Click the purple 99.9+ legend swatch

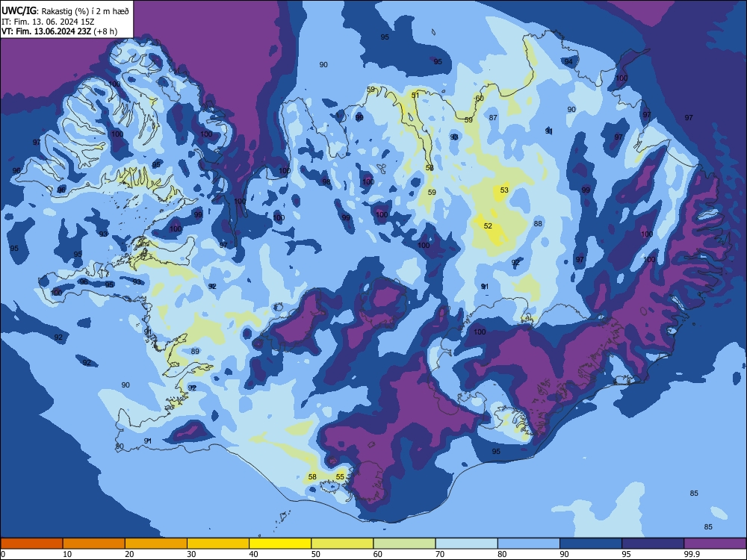click(x=715, y=544)
